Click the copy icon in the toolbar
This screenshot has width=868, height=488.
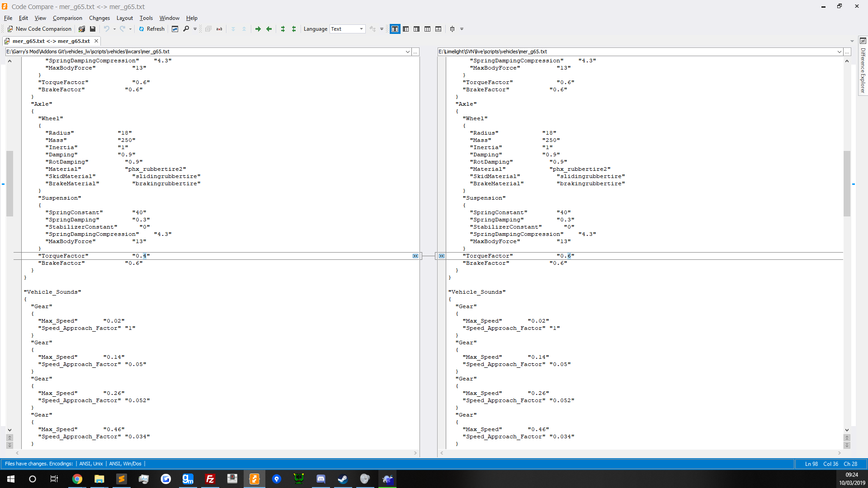[x=208, y=29]
